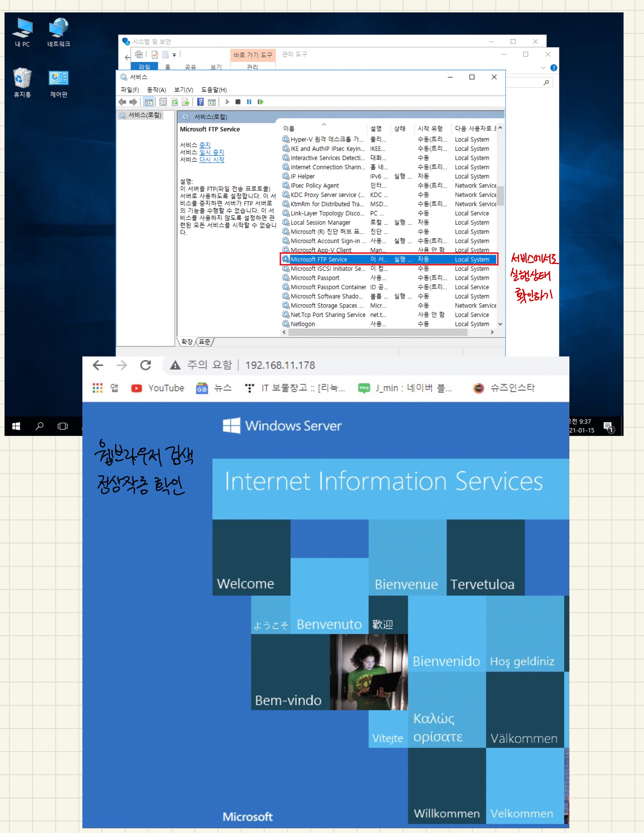Expand the Explorer ribbon chevron
644x833 pixels.
point(543,67)
